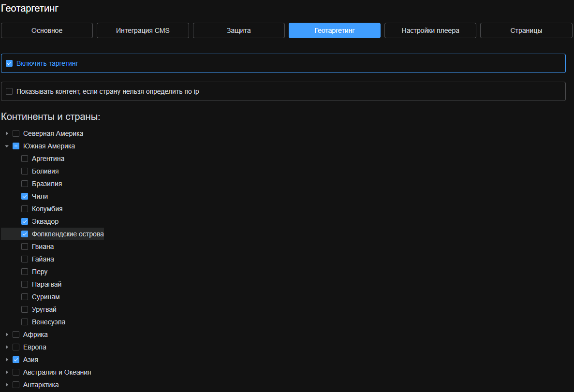
Task: Check the Антарктика checkbox
Action: (16, 385)
